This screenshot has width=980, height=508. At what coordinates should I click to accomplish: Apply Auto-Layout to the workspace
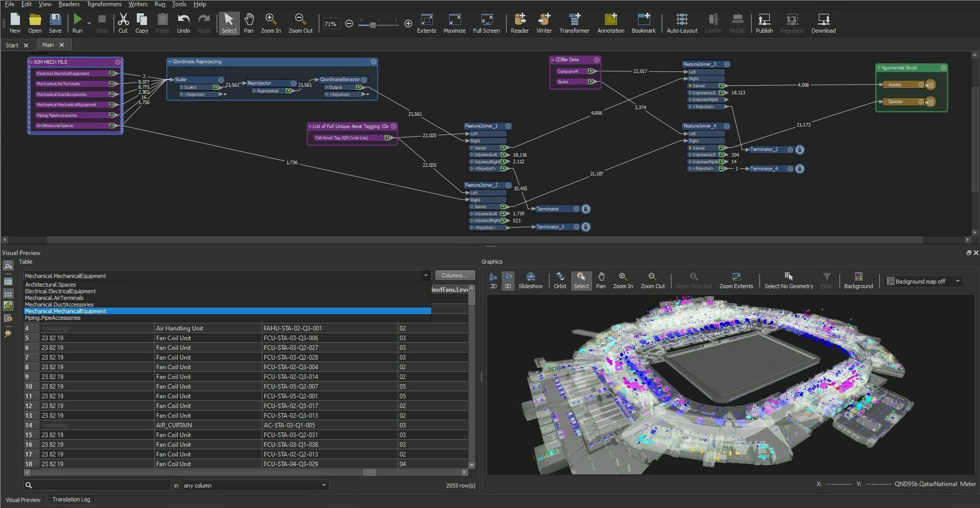pyautogui.click(x=682, y=23)
